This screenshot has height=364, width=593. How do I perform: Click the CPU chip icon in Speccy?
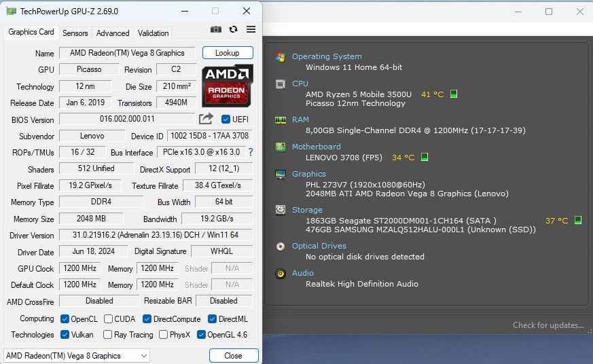[281, 84]
